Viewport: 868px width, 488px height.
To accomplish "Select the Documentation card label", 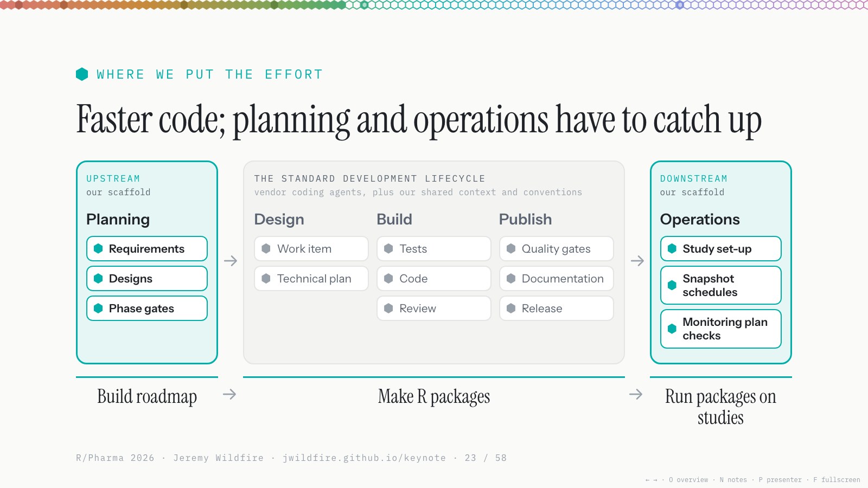I will pos(563,278).
